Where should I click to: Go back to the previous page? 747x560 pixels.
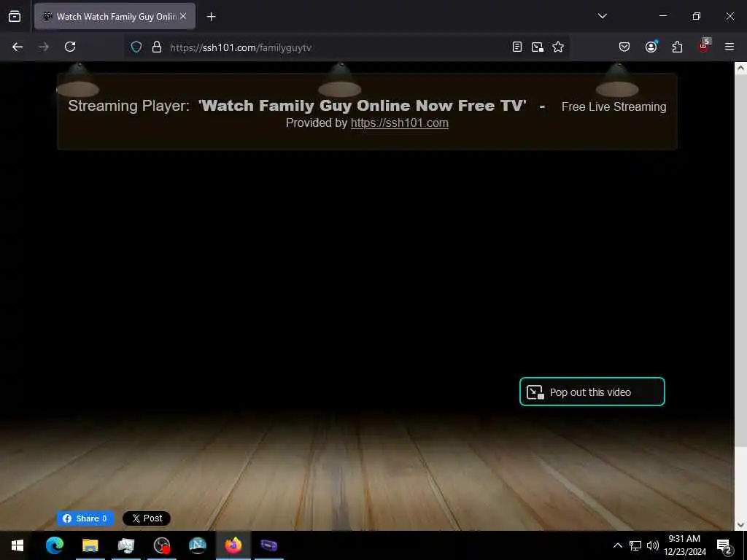pyautogui.click(x=18, y=47)
